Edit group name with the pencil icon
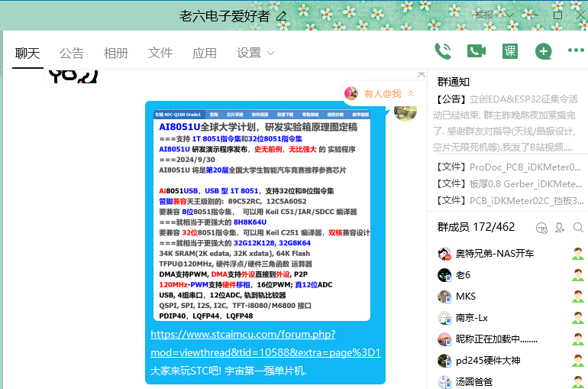588x389 pixels. [x=281, y=16]
